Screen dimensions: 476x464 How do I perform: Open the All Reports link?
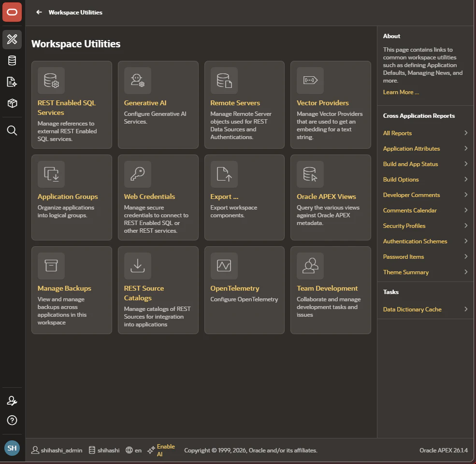397,133
